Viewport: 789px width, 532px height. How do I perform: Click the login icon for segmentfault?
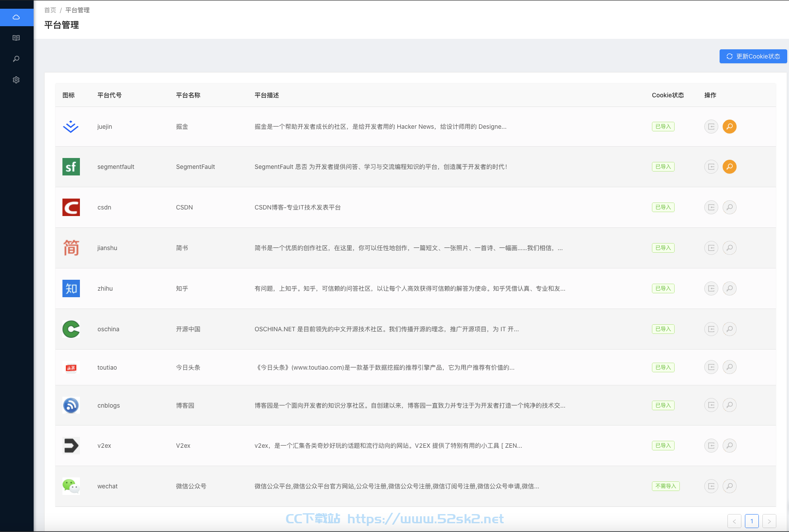(x=711, y=167)
